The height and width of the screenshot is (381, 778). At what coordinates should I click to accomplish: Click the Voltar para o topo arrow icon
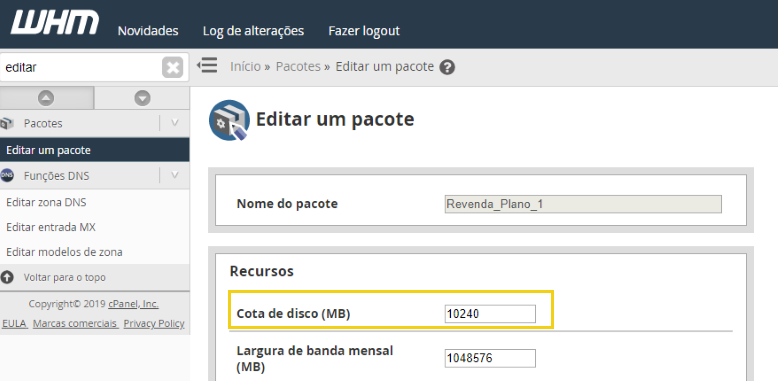coord(7,277)
